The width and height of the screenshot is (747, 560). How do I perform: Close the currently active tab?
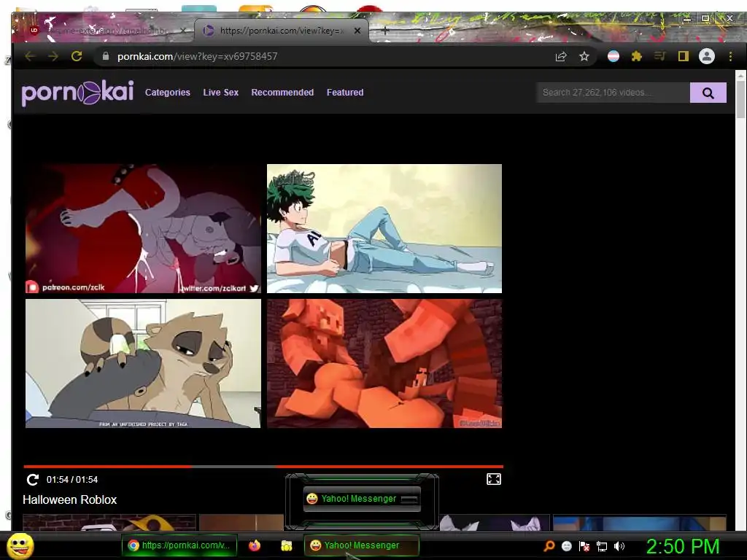(x=357, y=31)
